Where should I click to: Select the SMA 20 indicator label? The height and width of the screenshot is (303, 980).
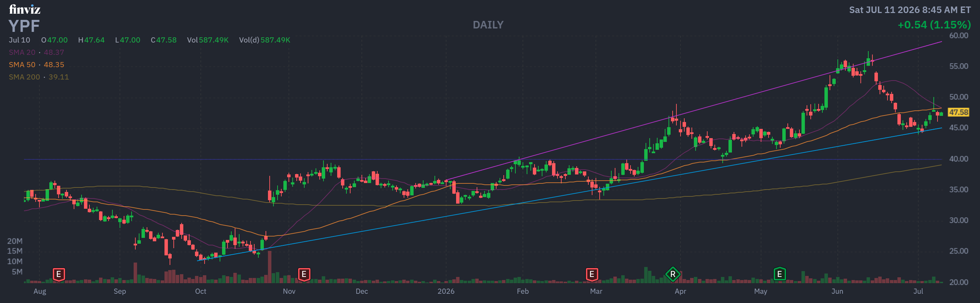point(22,52)
